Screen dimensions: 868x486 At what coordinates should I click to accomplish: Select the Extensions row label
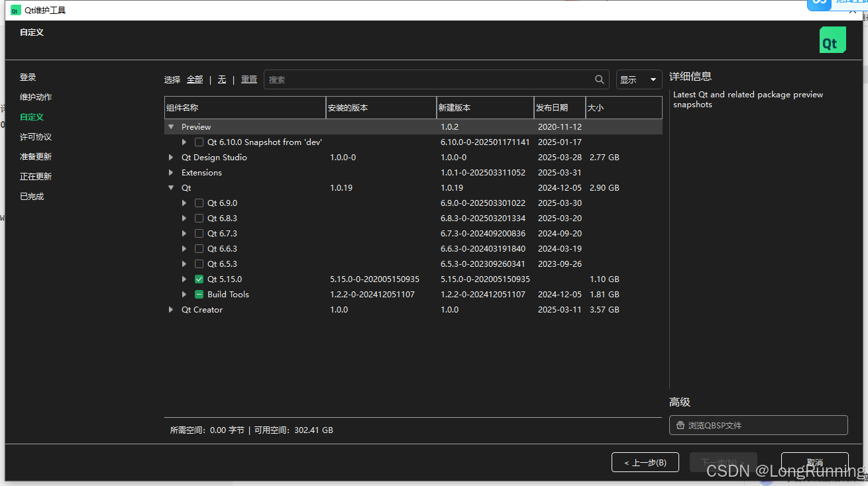(x=201, y=173)
